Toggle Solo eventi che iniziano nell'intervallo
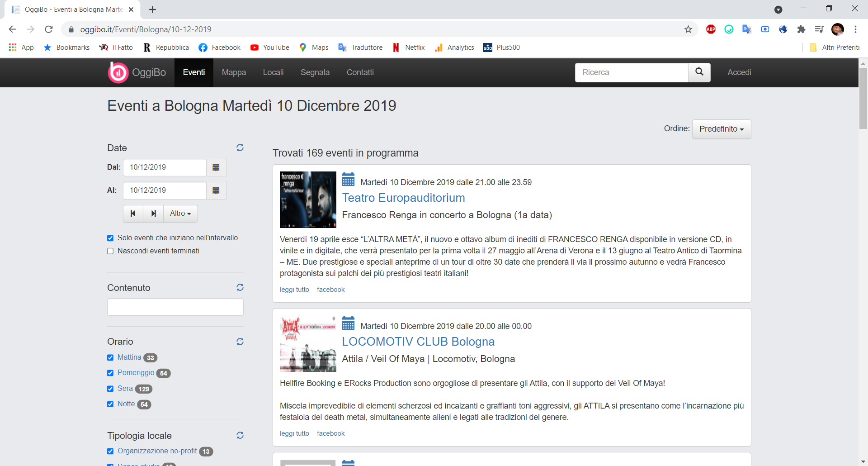868x466 pixels. (x=110, y=238)
